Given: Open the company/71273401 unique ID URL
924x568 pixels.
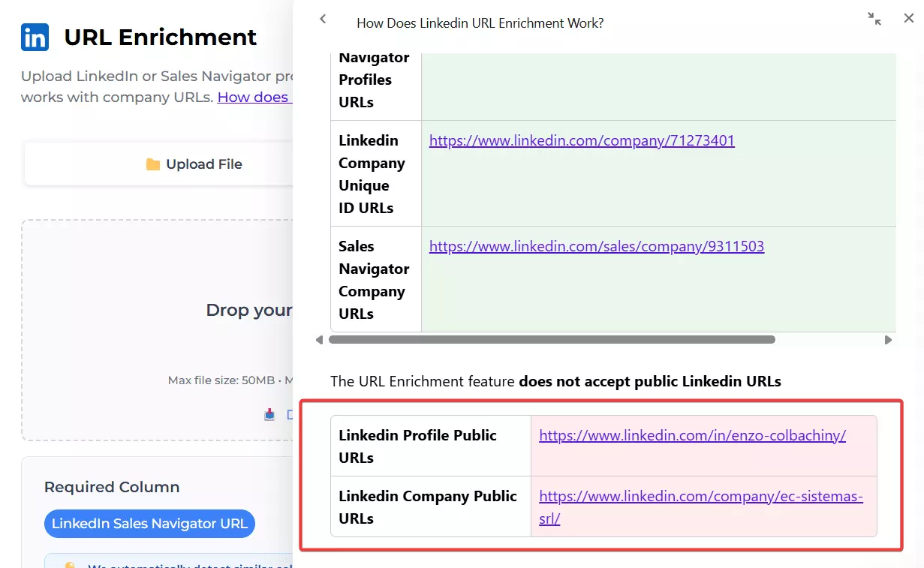Looking at the screenshot, I should (x=582, y=140).
